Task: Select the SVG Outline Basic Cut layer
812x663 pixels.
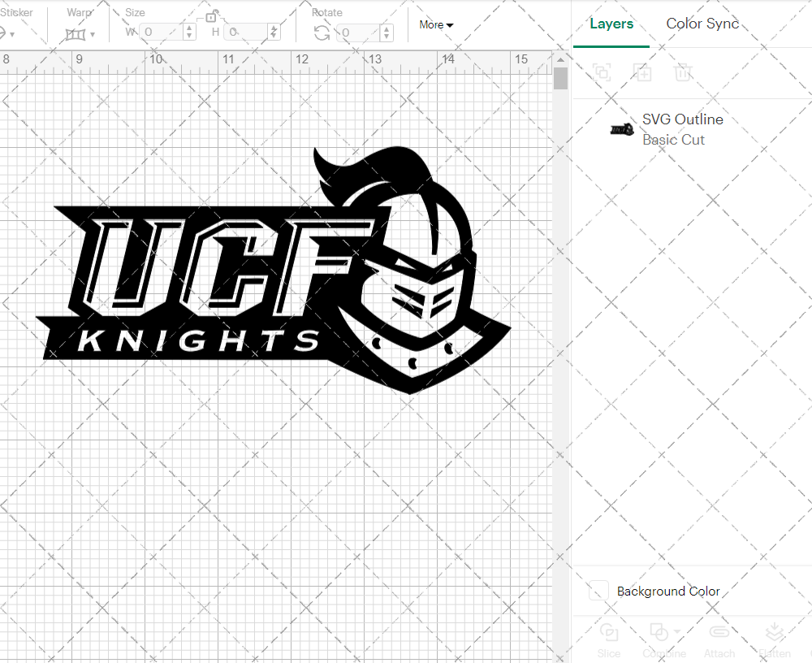Action: point(683,128)
